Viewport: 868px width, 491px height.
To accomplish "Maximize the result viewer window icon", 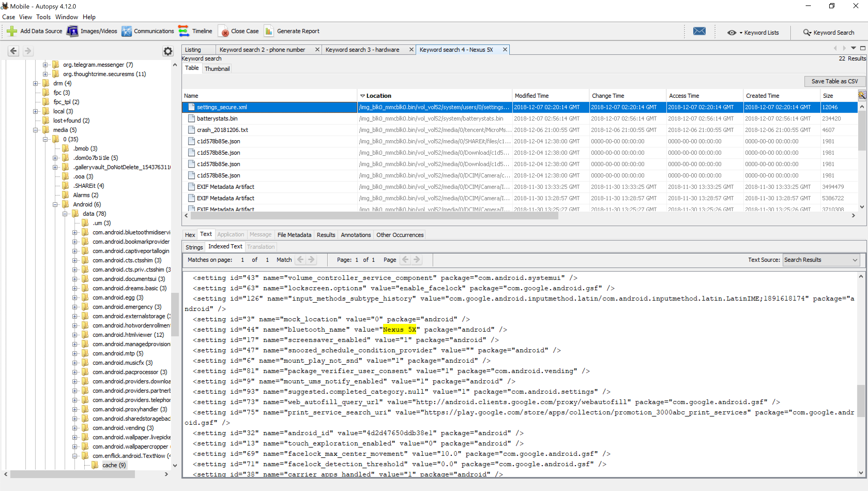I will click(x=863, y=48).
